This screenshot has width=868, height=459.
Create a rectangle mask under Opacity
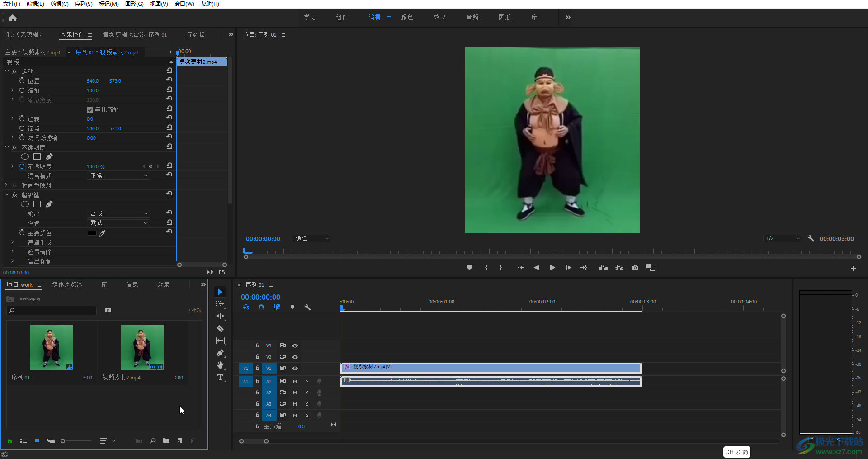coord(37,156)
